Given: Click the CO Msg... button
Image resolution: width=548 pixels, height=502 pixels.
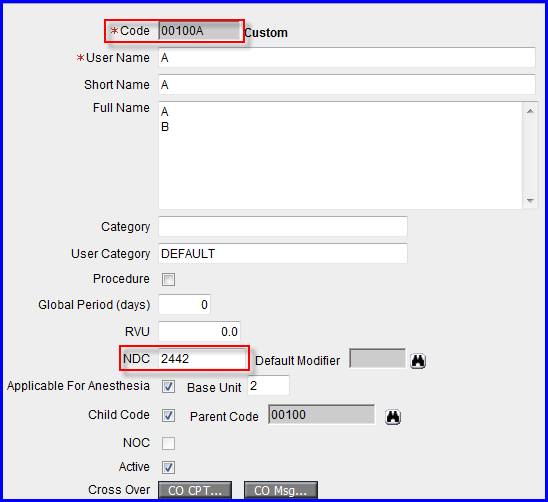Looking at the screenshot, I should click(x=281, y=490).
